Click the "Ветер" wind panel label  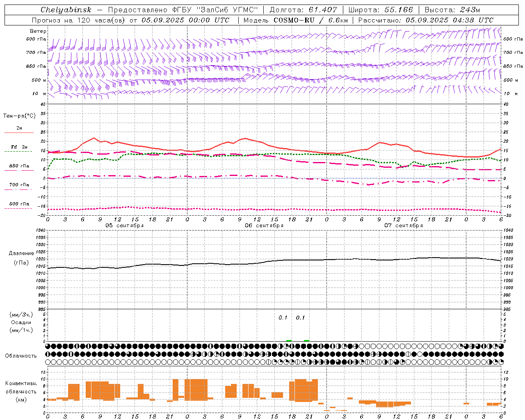(38, 31)
